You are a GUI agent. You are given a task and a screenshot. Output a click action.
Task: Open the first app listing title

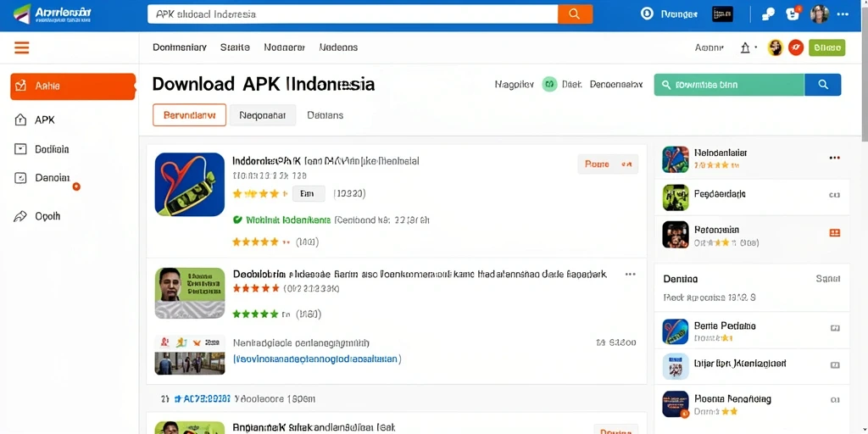[325, 162]
